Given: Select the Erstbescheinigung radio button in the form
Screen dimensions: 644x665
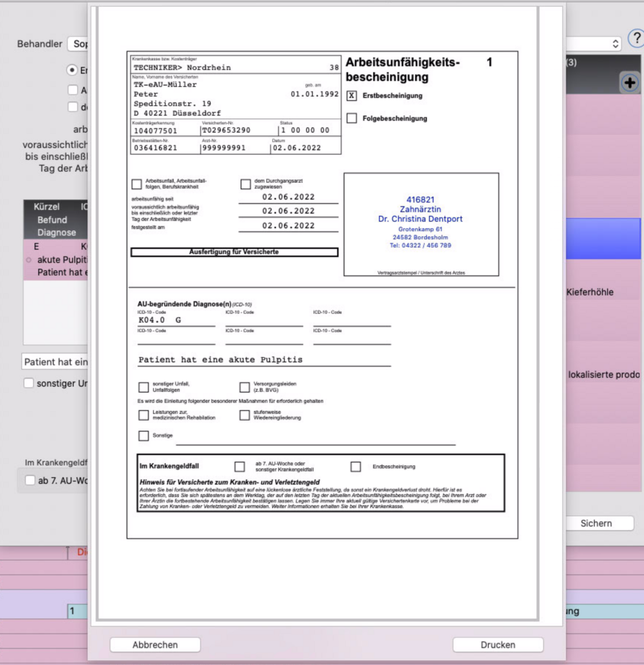Looking at the screenshot, I should 72,70.
